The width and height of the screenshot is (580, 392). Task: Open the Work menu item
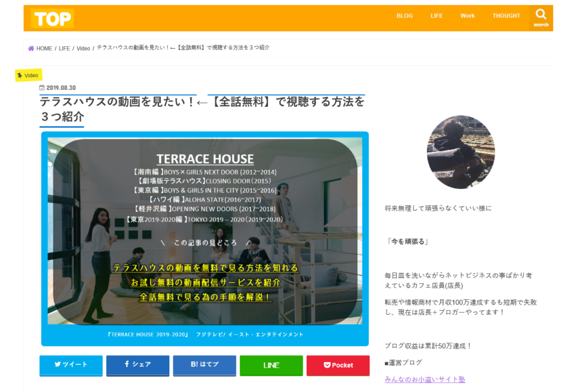[467, 16]
